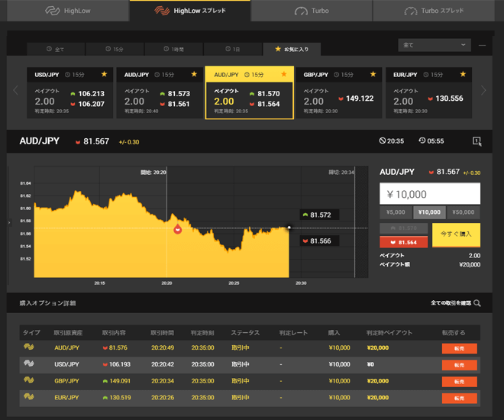504x420 pixels.
Task: Click the GBP/JPY asset name in trades table
Action: (67, 381)
